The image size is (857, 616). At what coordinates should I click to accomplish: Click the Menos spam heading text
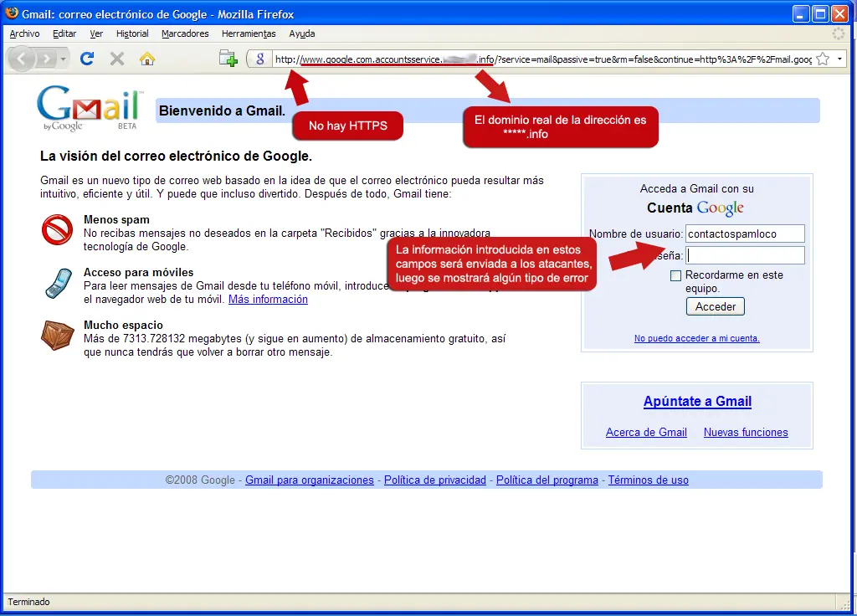(116, 220)
